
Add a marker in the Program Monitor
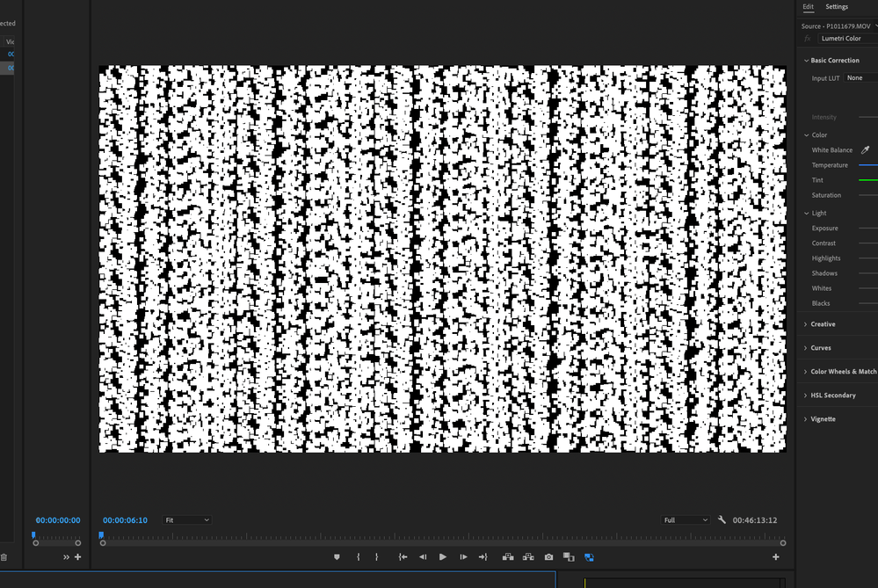point(337,557)
